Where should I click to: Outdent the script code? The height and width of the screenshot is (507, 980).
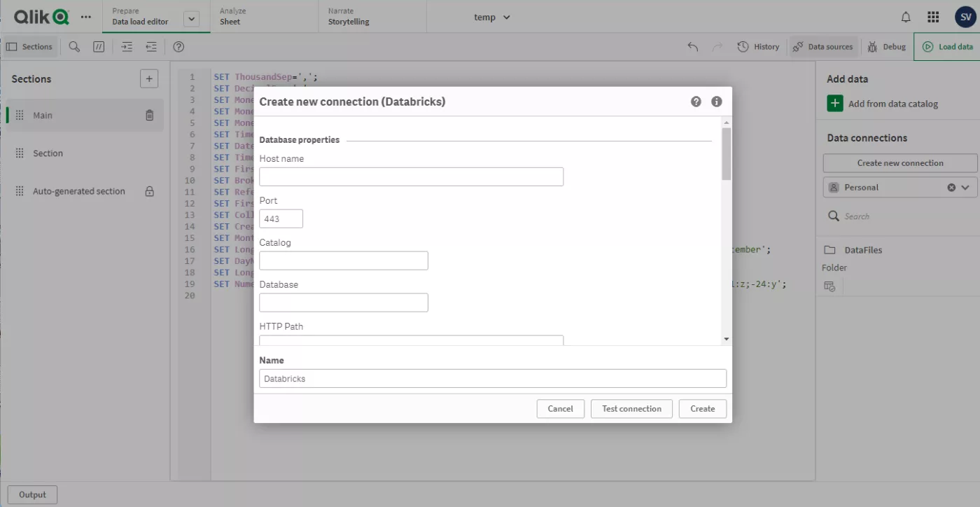(150, 46)
